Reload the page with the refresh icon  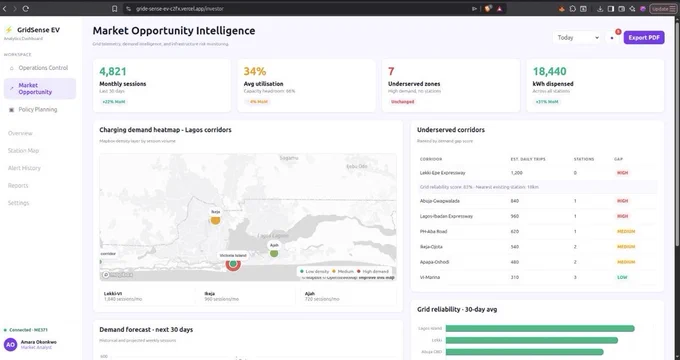click(x=26, y=9)
